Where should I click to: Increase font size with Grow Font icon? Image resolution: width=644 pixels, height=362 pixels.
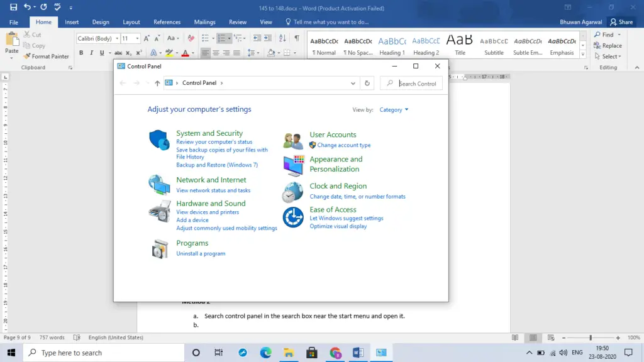[x=147, y=38]
